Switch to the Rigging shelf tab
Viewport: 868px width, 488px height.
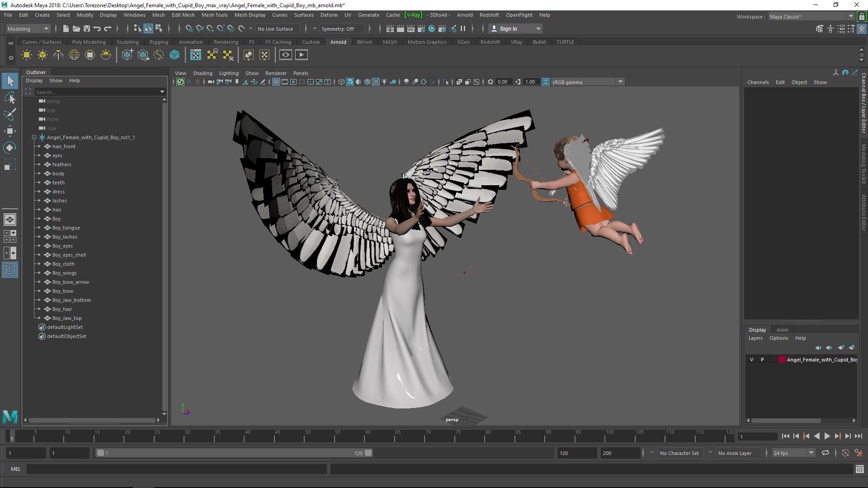tap(159, 42)
